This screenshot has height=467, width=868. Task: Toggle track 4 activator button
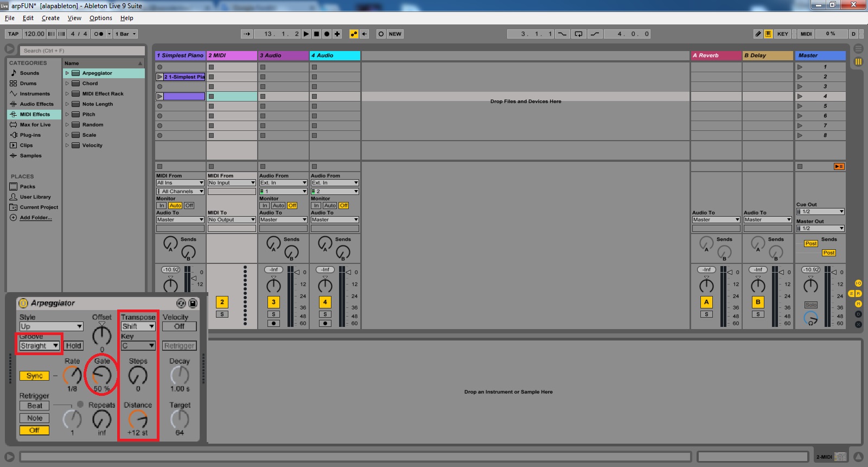pos(325,302)
